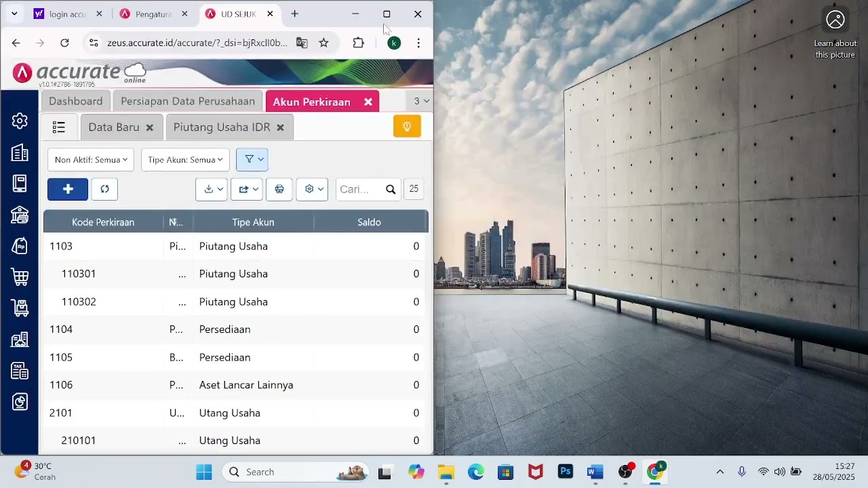Go back in browser history
The image size is (868, 488).
coord(16,43)
